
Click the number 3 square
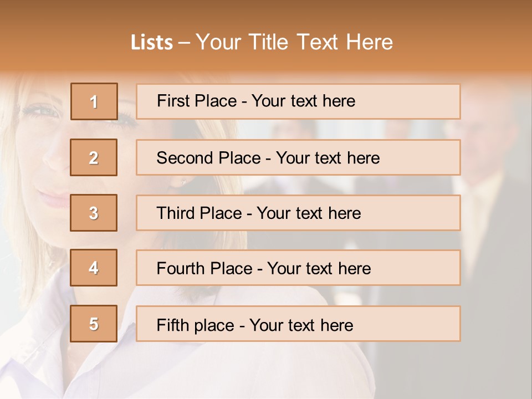tap(94, 213)
